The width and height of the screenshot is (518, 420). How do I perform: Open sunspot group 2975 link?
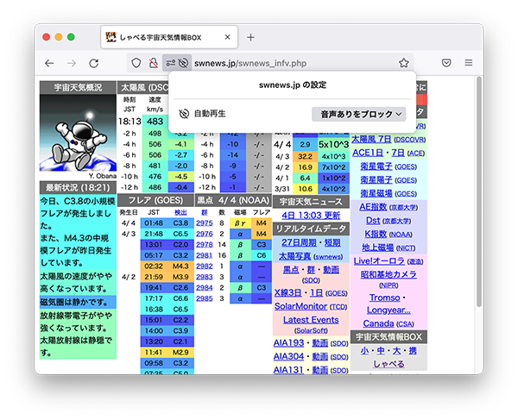pyautogui.click(x=204, y=223)
